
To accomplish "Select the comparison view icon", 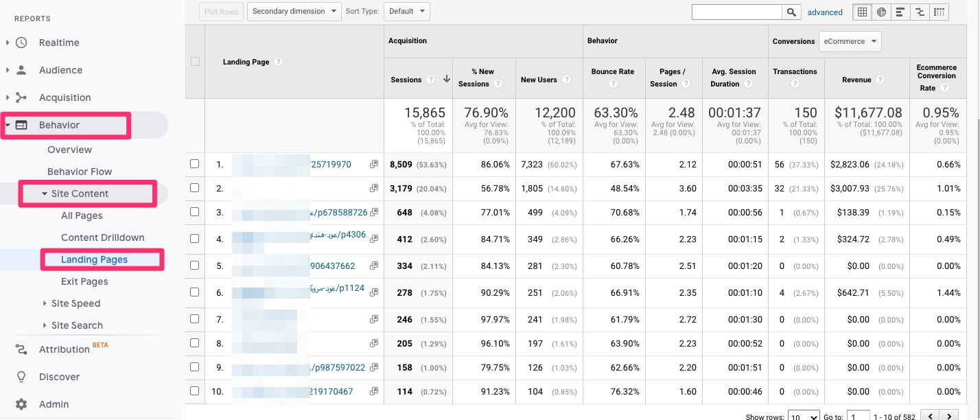I will point(919,12).
